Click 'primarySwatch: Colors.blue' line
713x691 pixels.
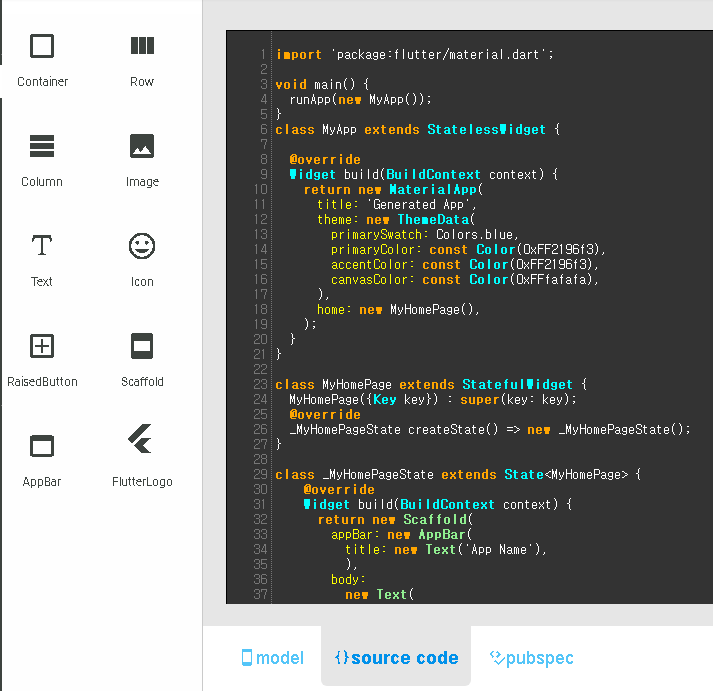coord(425,235)
